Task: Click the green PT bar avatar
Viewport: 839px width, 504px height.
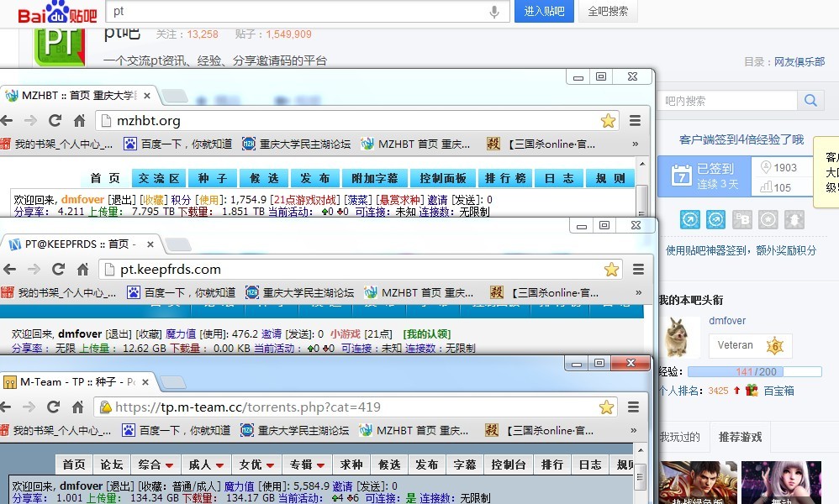Action: [60, 47]
